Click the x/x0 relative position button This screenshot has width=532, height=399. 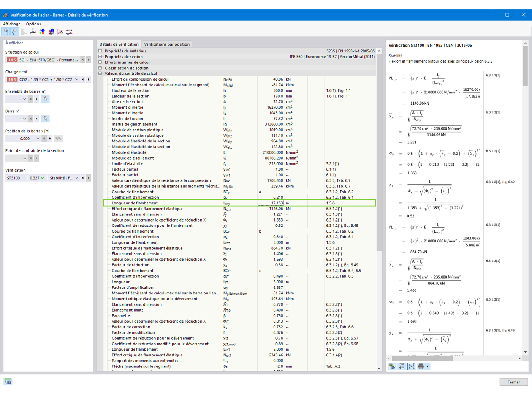[x=58, y=139]
